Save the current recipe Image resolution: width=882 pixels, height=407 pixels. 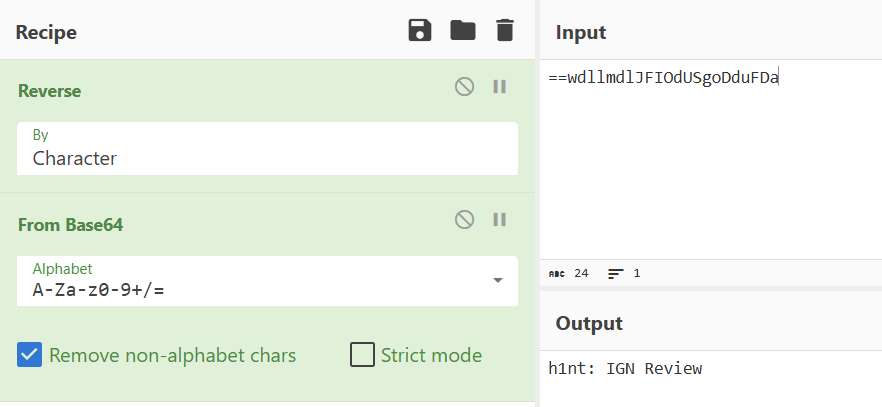(420, 31)
